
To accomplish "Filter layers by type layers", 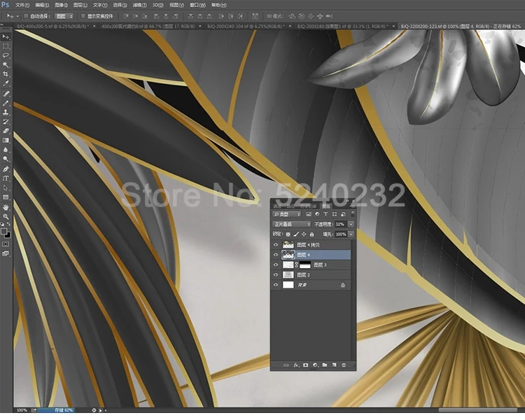I will point(325,214).
